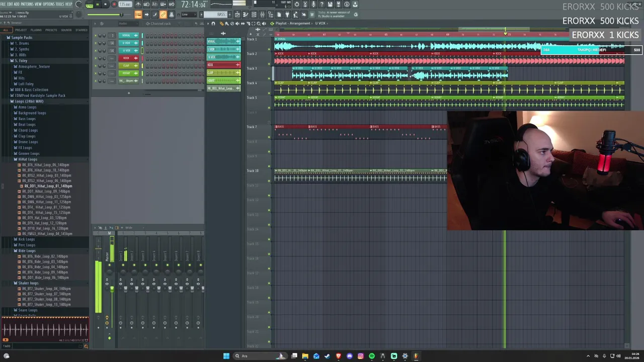Click the CLAP channel button
This screenshot has width=644, height=362.
coord(129,66)
